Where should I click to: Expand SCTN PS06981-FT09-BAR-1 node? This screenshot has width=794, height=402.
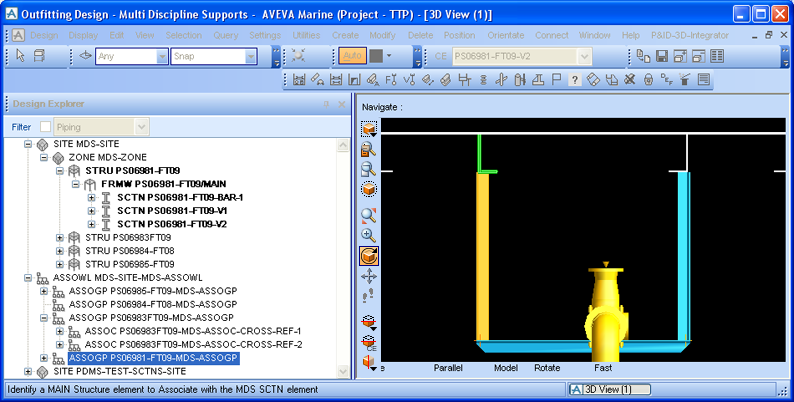pos(92,198)
